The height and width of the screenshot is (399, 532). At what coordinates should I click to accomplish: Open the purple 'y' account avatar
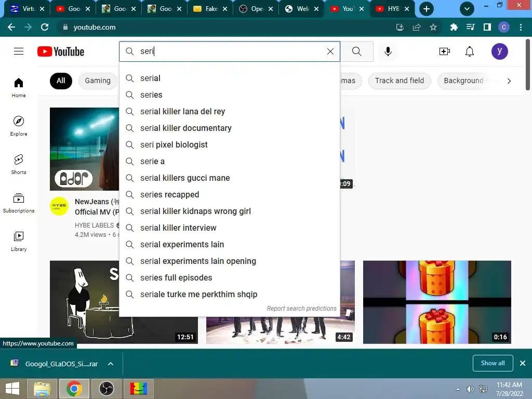499,51
